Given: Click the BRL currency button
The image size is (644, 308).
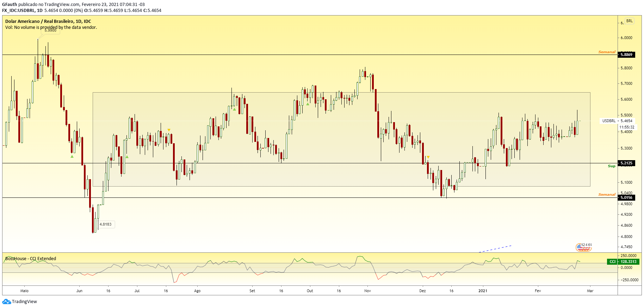Looking at the screenshot, I should (x=629, y=21).
